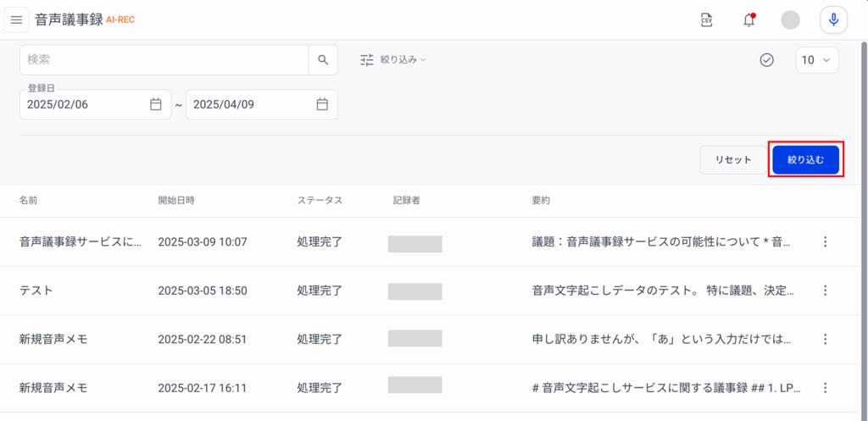Screen dimensions: 868x421
Task: Click the リセット button
Action: (733, 160)
